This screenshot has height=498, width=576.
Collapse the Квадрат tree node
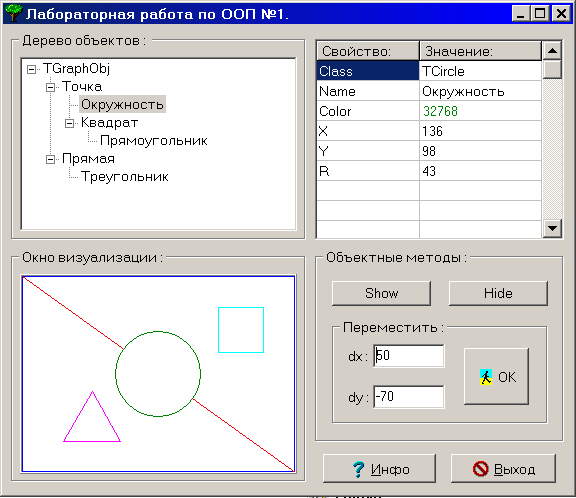coord(69,123)
